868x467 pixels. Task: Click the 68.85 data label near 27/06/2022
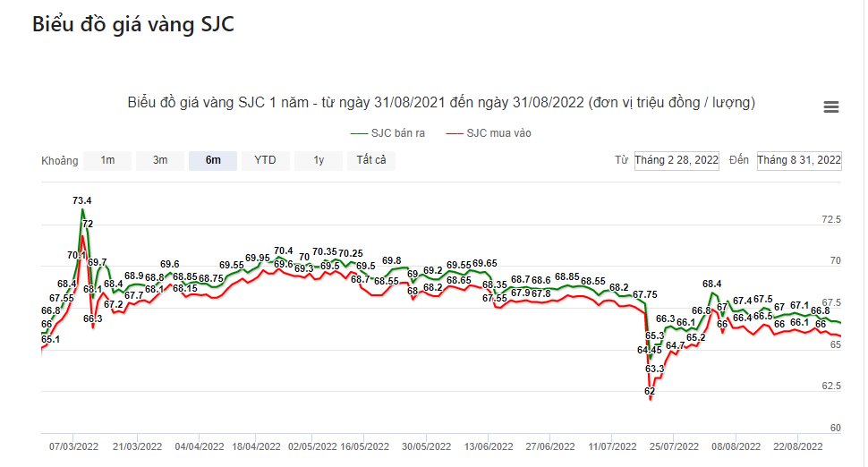coord(566,277)
